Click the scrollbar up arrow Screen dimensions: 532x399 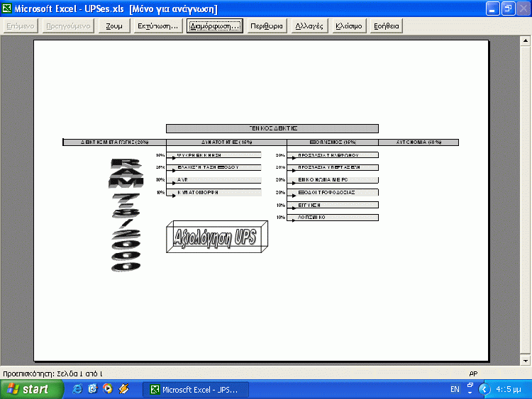point(525,40)
